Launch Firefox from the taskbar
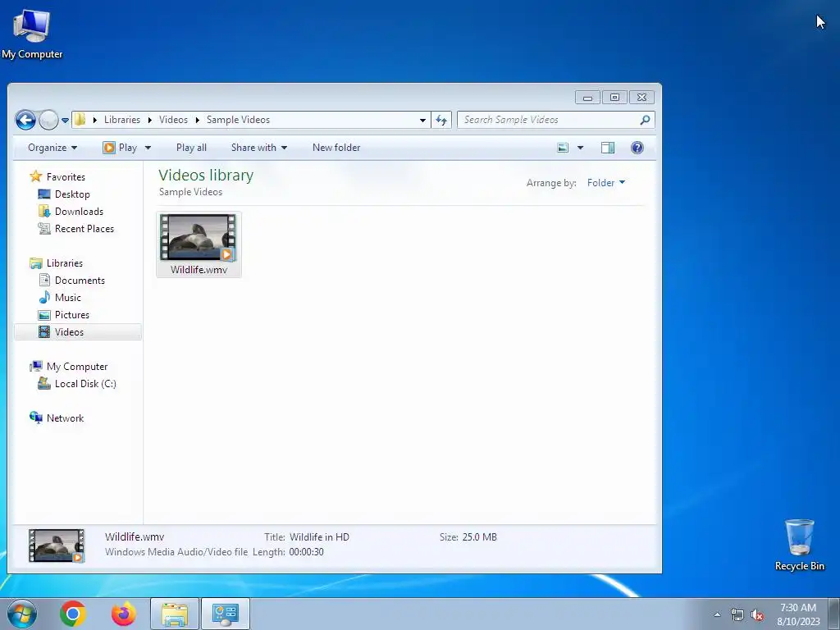 124,614
